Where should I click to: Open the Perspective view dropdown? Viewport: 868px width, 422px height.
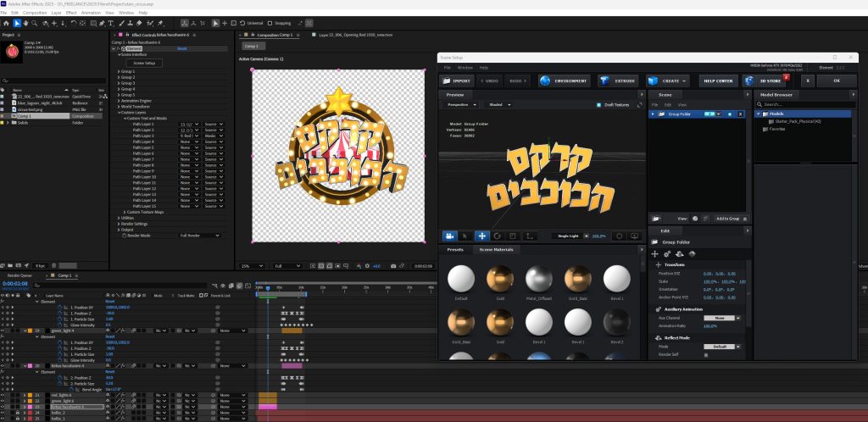(462, 104)
